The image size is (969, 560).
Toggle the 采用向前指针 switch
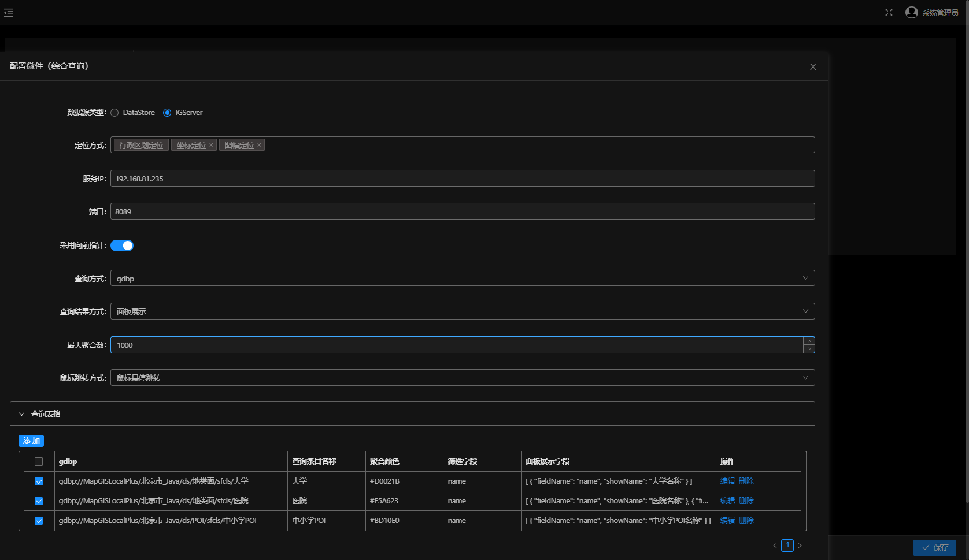(122, 246)
